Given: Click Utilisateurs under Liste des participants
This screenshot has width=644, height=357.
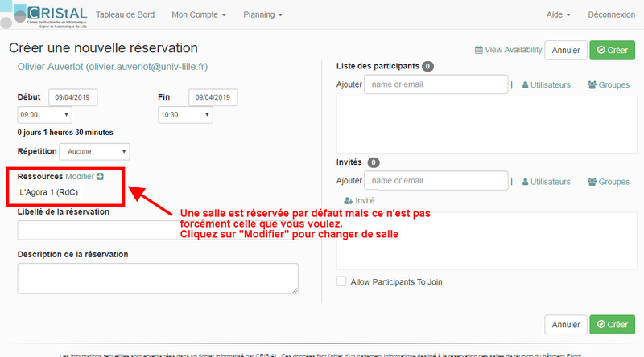Looking at the screenshot, I should (x=547, y=84).
